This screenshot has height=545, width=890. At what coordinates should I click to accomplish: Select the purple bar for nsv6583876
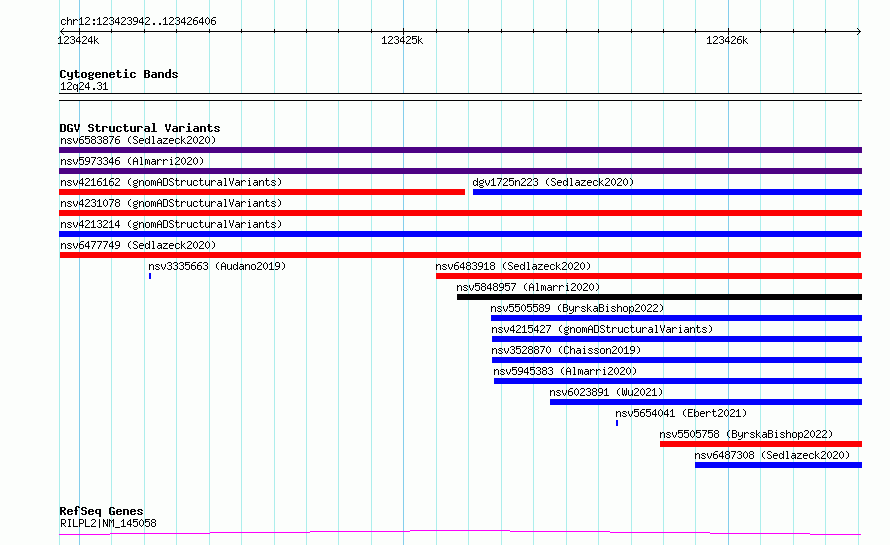(460, 150)
